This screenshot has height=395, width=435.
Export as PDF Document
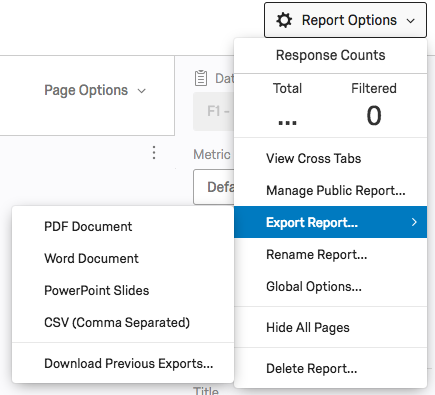[123, 227]
